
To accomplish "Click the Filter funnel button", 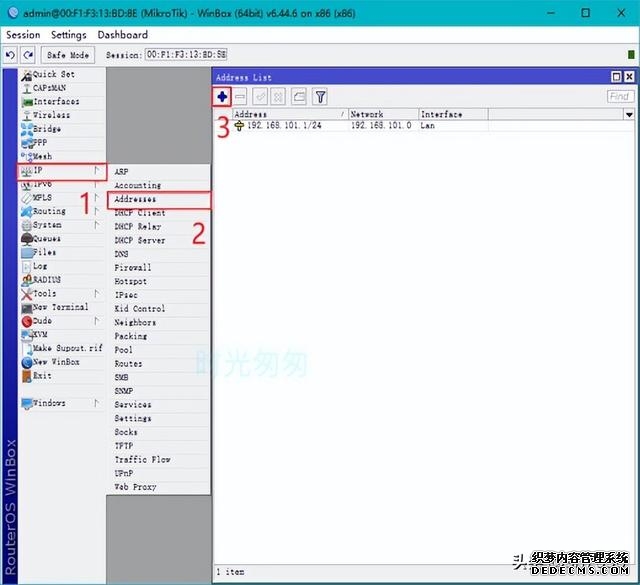I will tap(320, 97).
